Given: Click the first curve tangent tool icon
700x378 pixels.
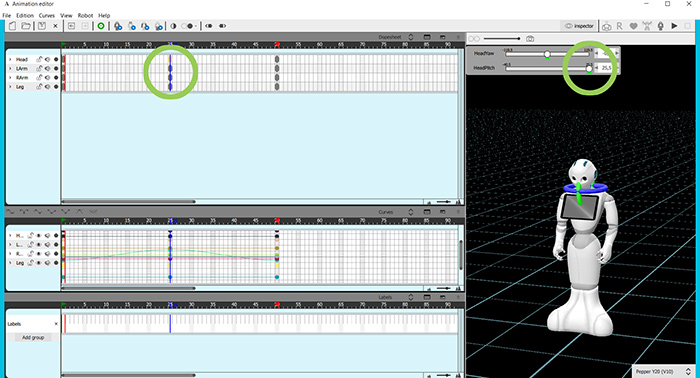Looking at the screenshot, I should point(10,212).
